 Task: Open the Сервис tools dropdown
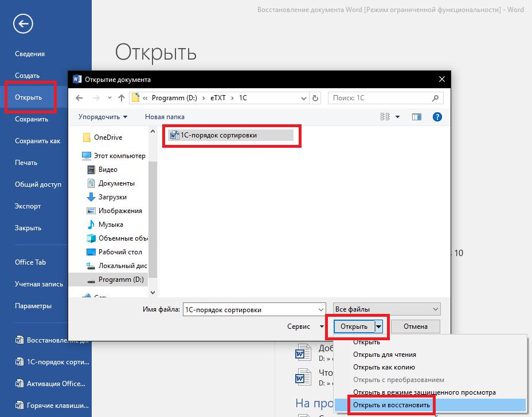coord(306,326)
